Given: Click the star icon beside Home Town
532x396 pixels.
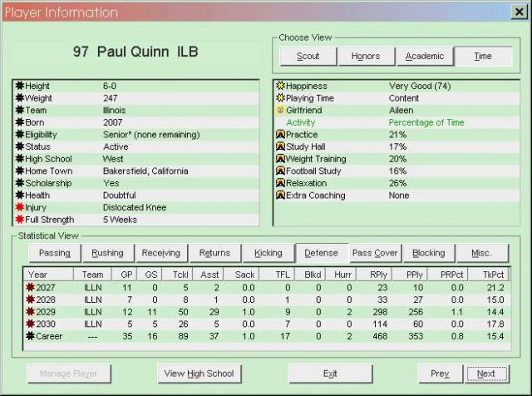Looking at the screenshot, I should coord(20,171).
